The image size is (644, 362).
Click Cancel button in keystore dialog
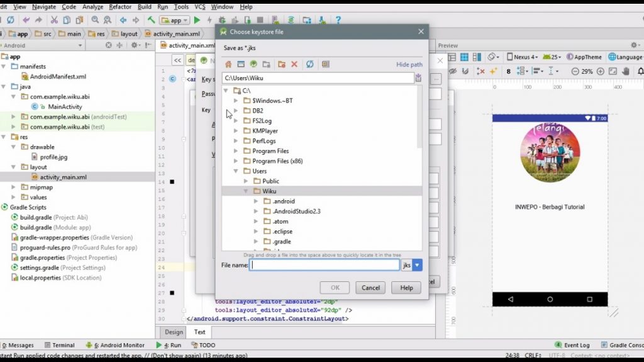tap(370, 288)
